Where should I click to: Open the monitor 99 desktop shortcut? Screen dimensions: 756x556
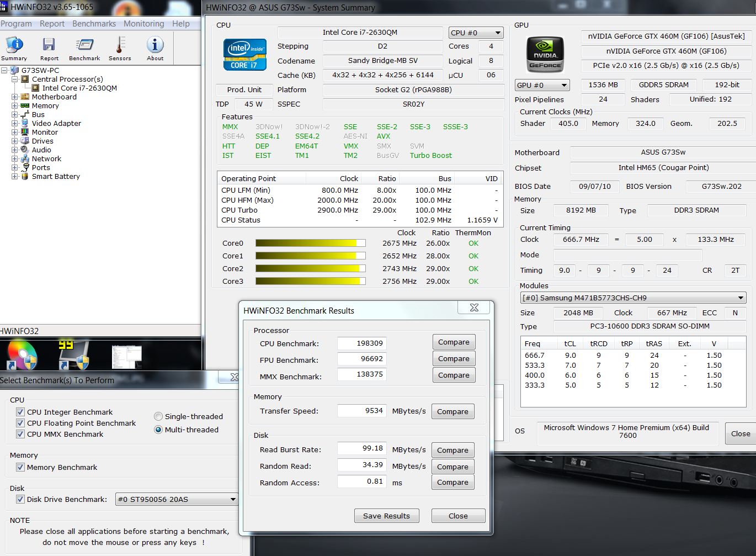[x=74, y=355]
